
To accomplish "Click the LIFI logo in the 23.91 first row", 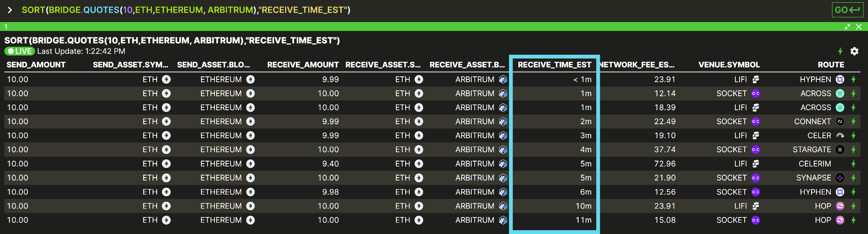I will (x=756, y=79).
